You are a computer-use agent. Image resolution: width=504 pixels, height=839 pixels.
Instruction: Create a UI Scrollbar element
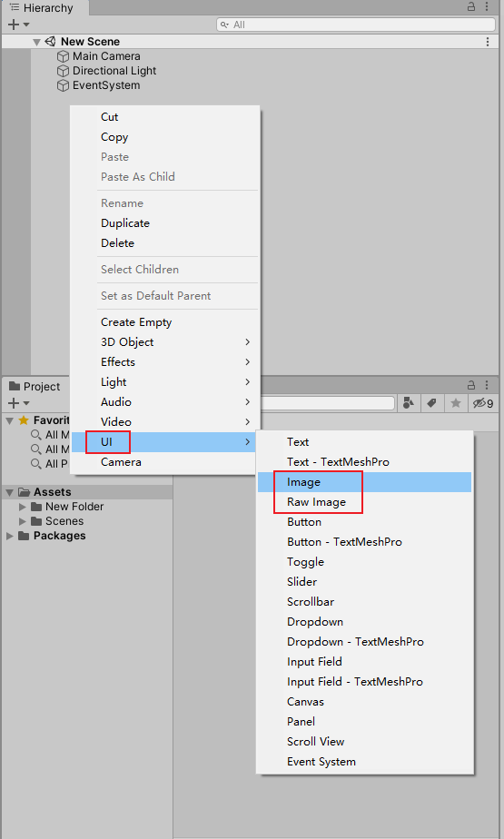364,602
